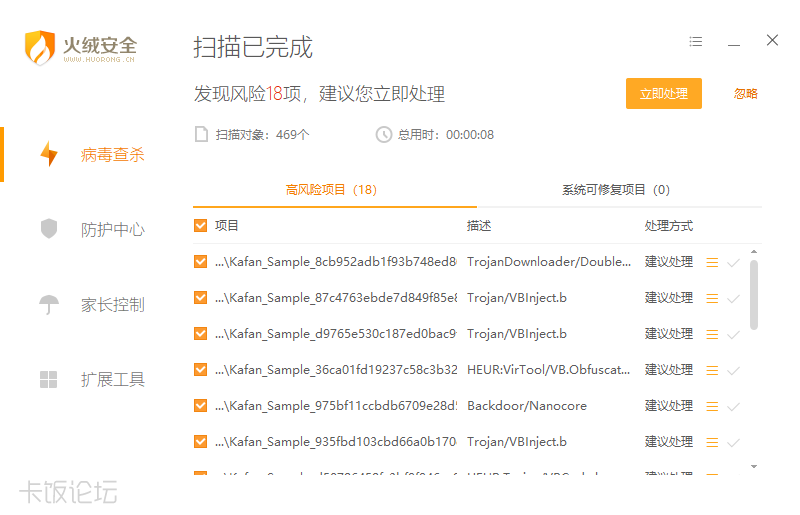Switch to 高风险项目 (18) tab
Screen dimensions: 800x515
[x=331, y=190]
